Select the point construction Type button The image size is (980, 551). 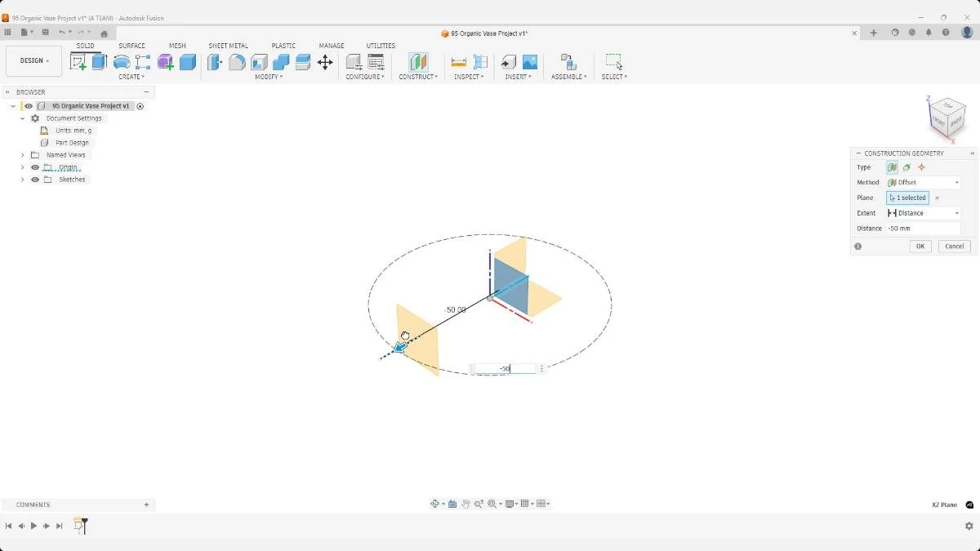coord(921,167)
